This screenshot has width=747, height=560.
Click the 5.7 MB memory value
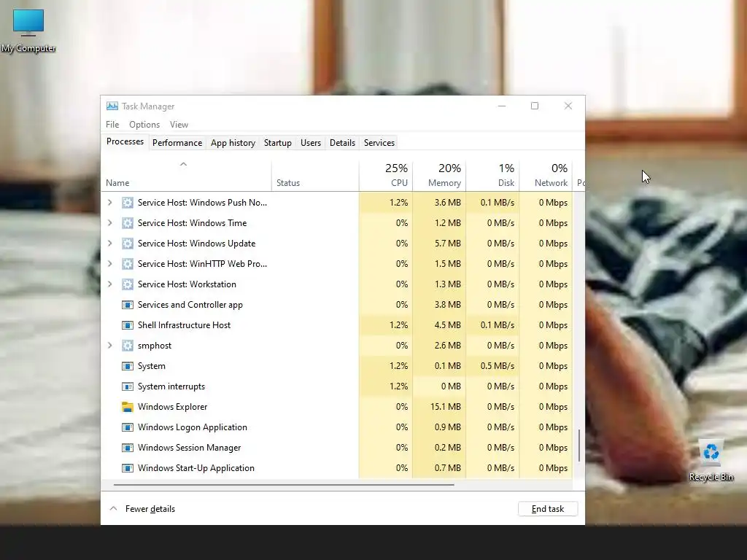pyautogui.click(x=447, y=244)
